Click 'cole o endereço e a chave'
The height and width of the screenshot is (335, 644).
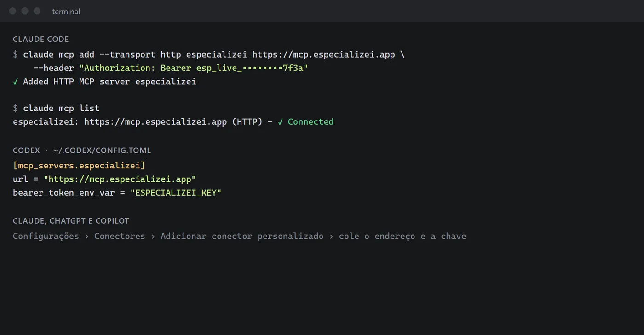402,236
